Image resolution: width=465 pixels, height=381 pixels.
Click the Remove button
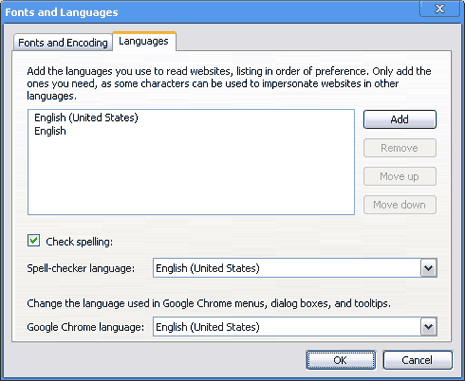point(400,148)
